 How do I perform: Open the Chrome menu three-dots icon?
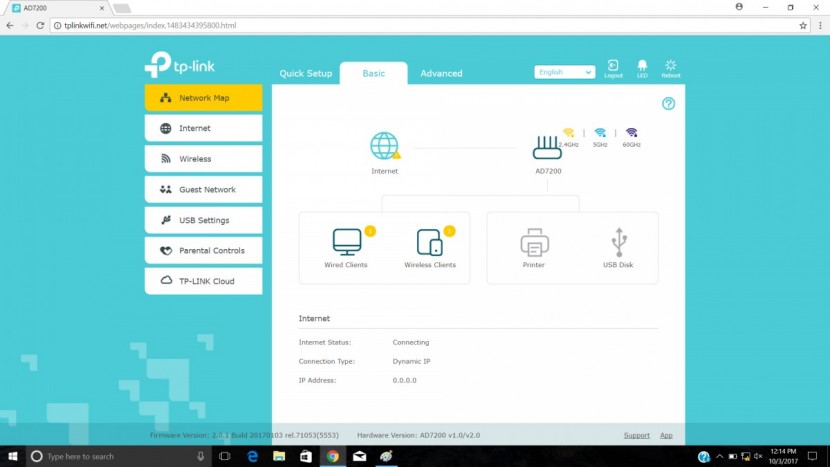tap(820, 25)
